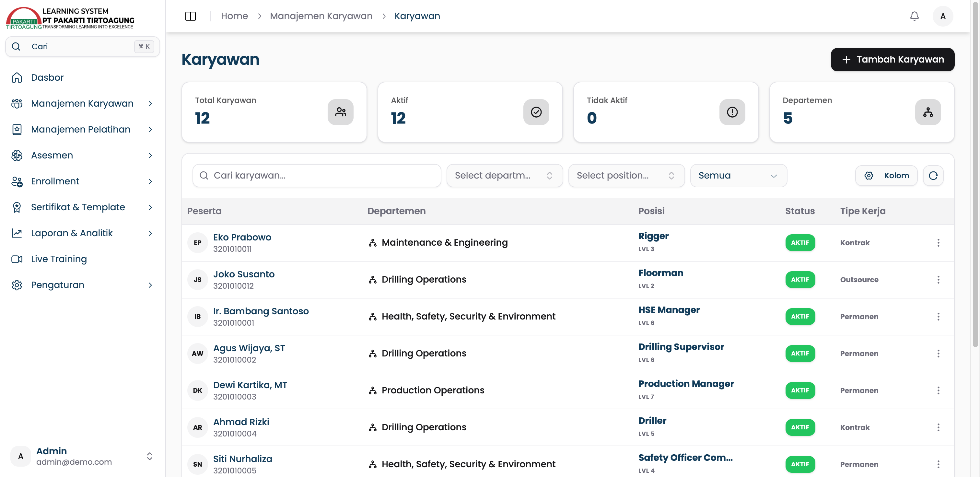The width and height of the screenshot is (980, 477).
Task: Open the notifications bell
Action: [914, 16]
